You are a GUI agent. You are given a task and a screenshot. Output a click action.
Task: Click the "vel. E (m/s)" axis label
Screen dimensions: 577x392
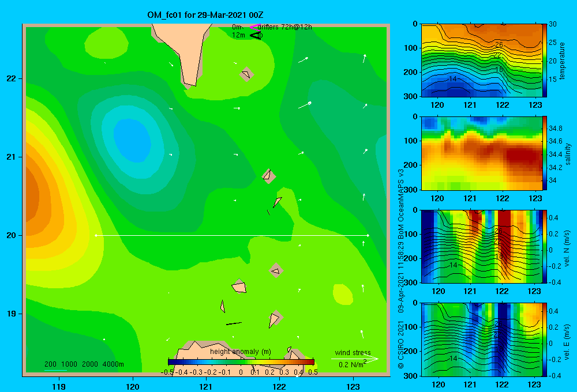coord(567,342)
